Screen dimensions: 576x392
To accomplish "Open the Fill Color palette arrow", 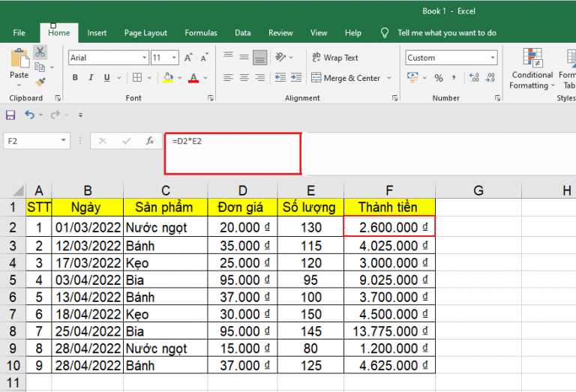I will [x=180, y=77].
